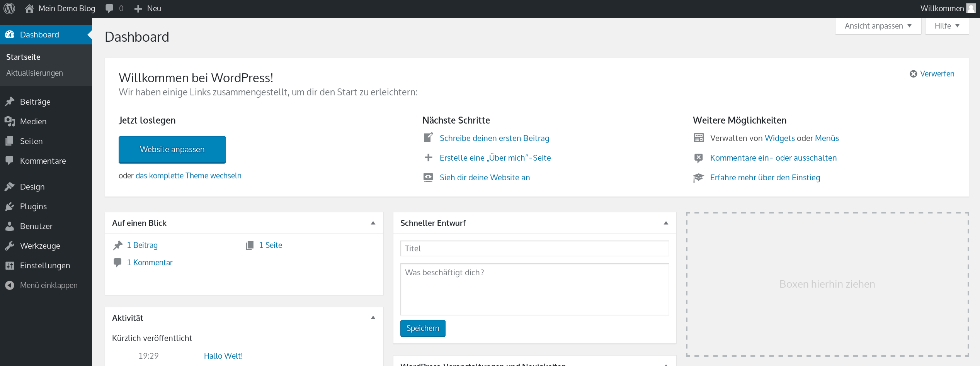This screenshot has width=980, height=366.
Task: Open the Einstellungen settings icon
Action: 10,265
